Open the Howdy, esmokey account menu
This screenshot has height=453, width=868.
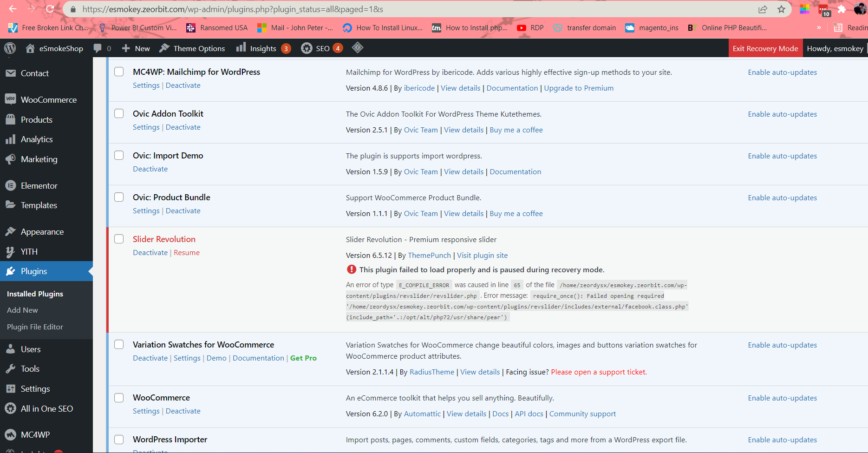pyautogui.click(x=835, y=48)
